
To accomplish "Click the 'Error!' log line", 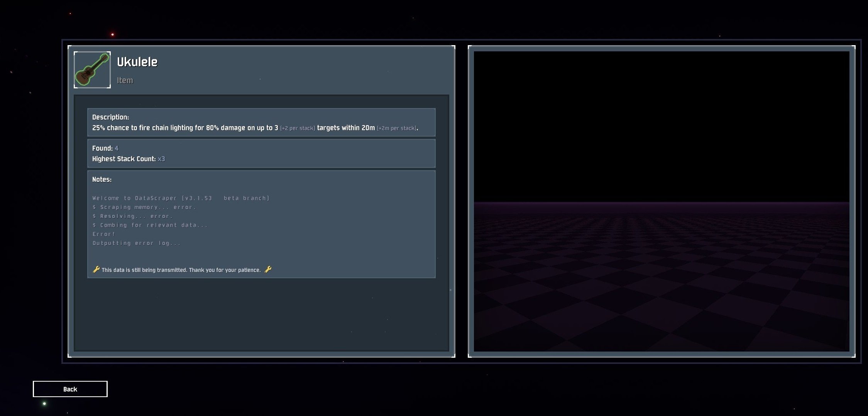I will pos(104,234).
